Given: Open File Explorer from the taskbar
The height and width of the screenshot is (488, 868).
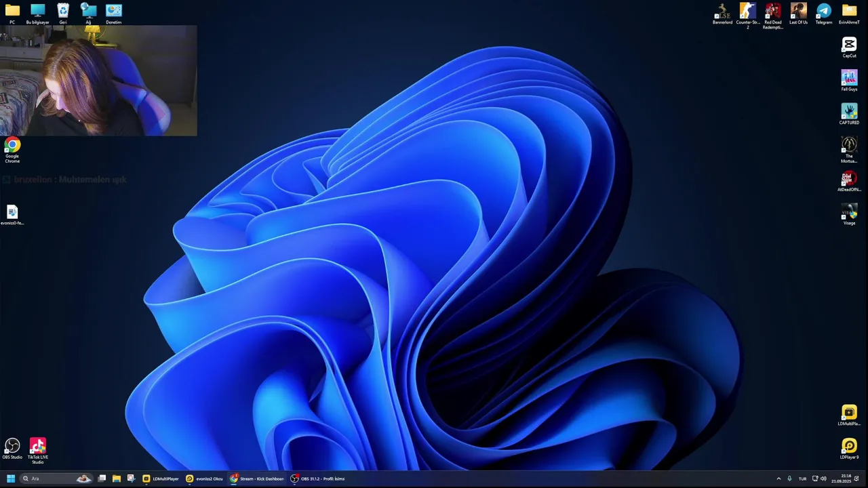Looking at the screenshot, I should [x=117, y=479].
